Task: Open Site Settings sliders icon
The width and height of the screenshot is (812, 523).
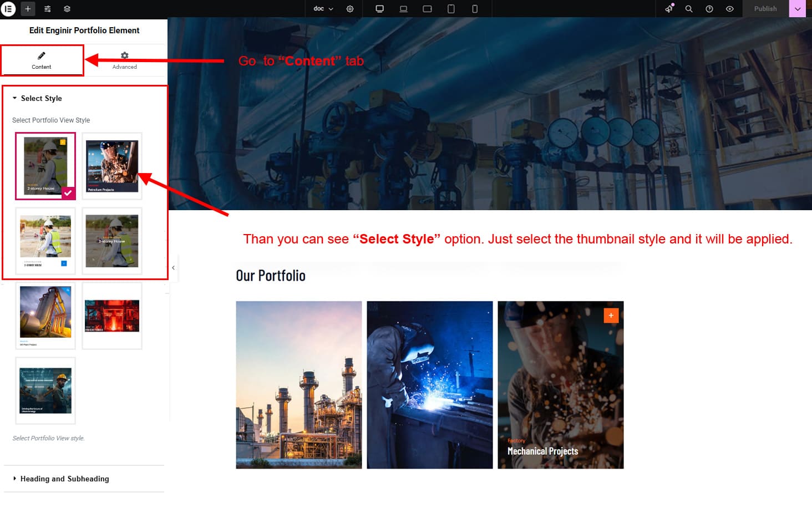Action: pyautogui.click(x=48, y=9)
